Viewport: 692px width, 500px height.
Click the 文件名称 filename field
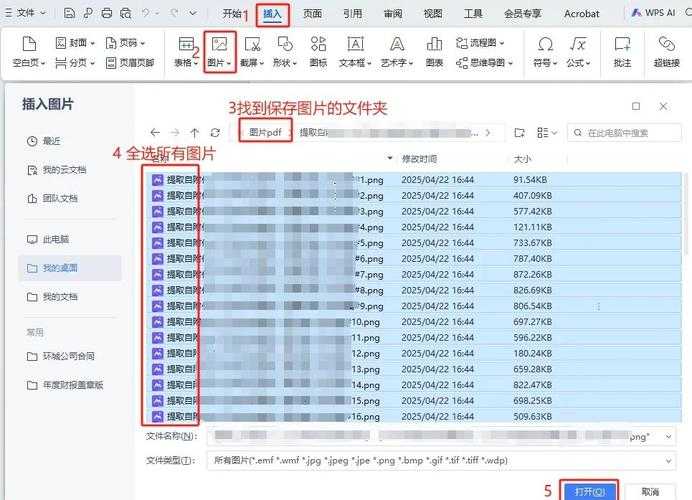(441, 436)
